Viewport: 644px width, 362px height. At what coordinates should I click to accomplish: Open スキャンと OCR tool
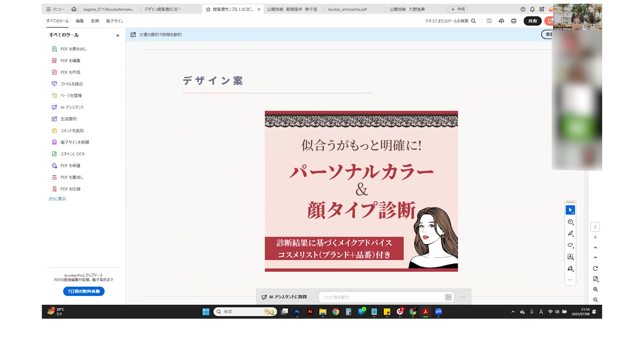[x=72, y=154]
